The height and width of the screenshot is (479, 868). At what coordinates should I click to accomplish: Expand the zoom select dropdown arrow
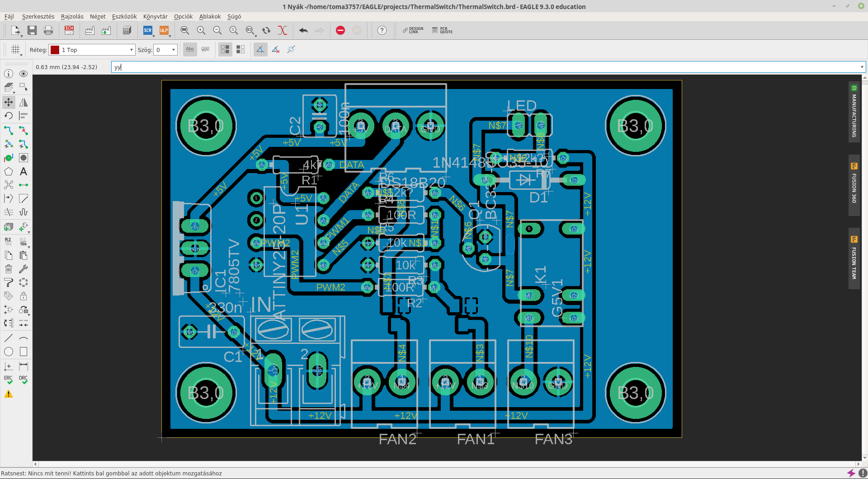point(256,35)
